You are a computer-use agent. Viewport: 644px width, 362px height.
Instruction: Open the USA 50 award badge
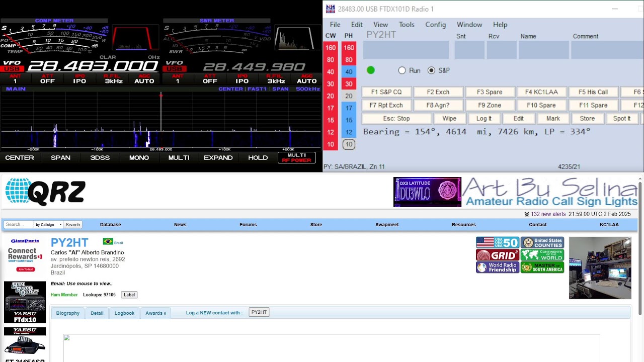point(497,243)
